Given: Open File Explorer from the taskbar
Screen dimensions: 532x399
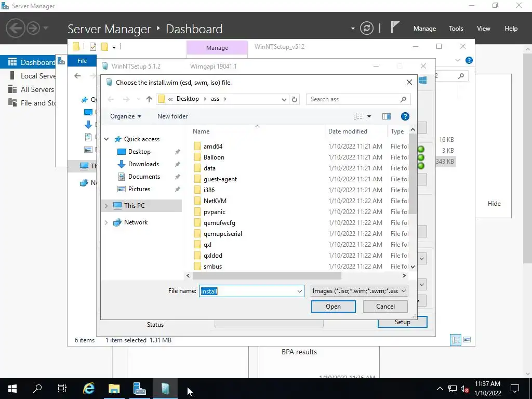Looking at the screenshot, I should (x=114, y=389).
